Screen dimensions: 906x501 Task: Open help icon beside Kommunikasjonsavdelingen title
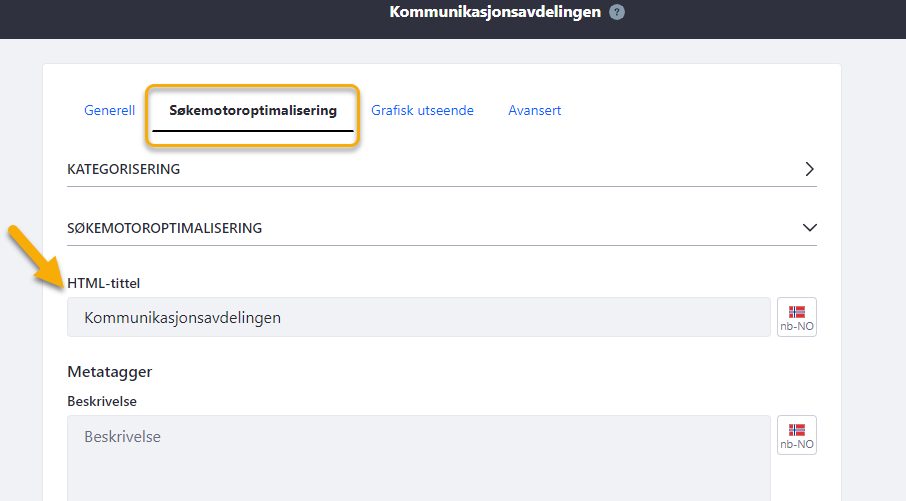(x=617, y=12)
